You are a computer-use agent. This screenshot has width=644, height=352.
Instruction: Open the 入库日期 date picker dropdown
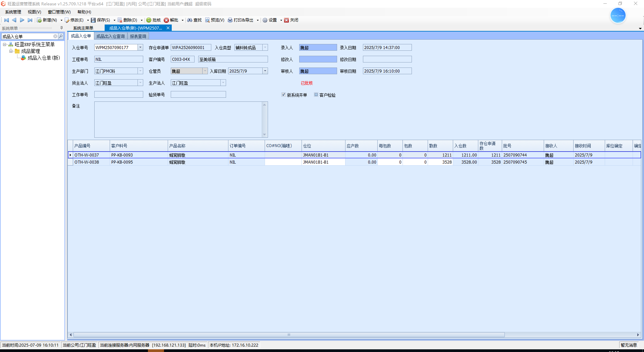point(265,71)
